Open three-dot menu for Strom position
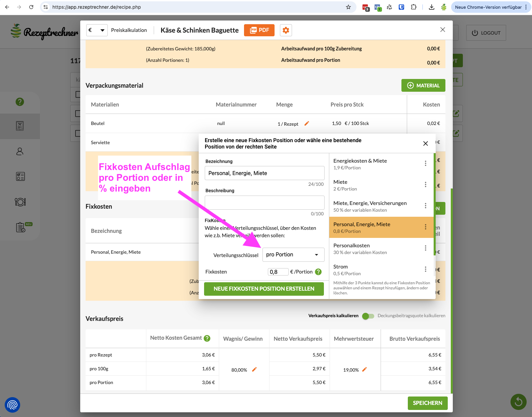The width and height of the screenshot is (532, 417). (x=425, y=269)
